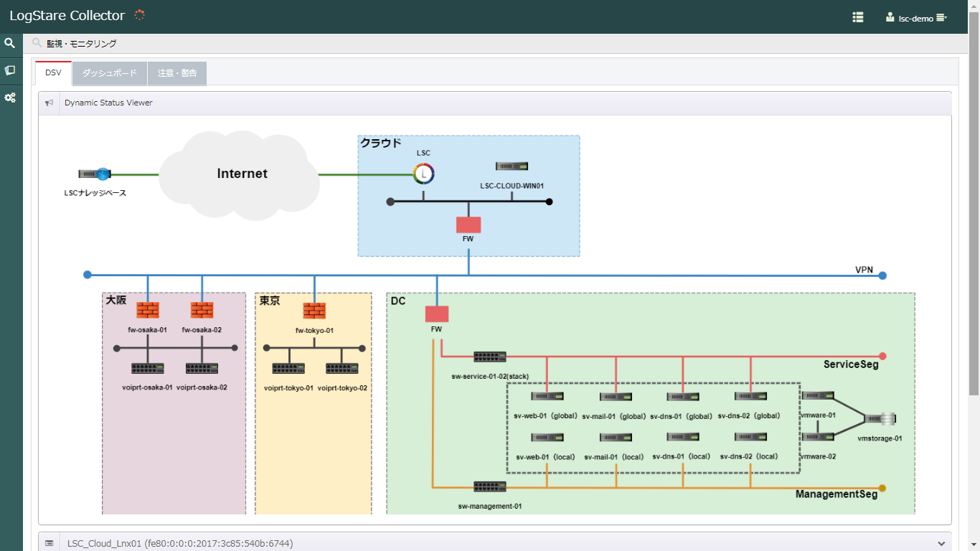Click the LSC_Cloud_Lnx01 (fe80:0:0:0:2017:3c85:540b:6744) title

[180, 544]
